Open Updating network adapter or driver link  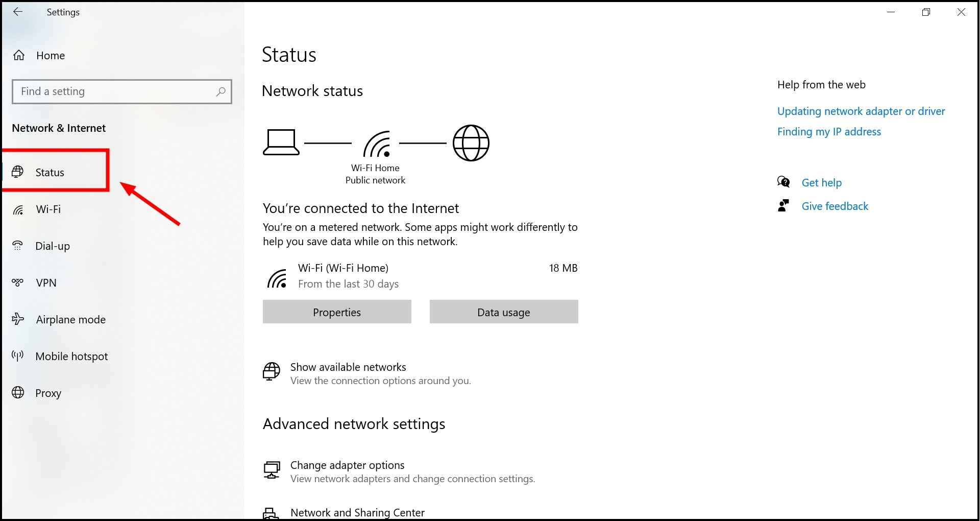click(861, 111)
